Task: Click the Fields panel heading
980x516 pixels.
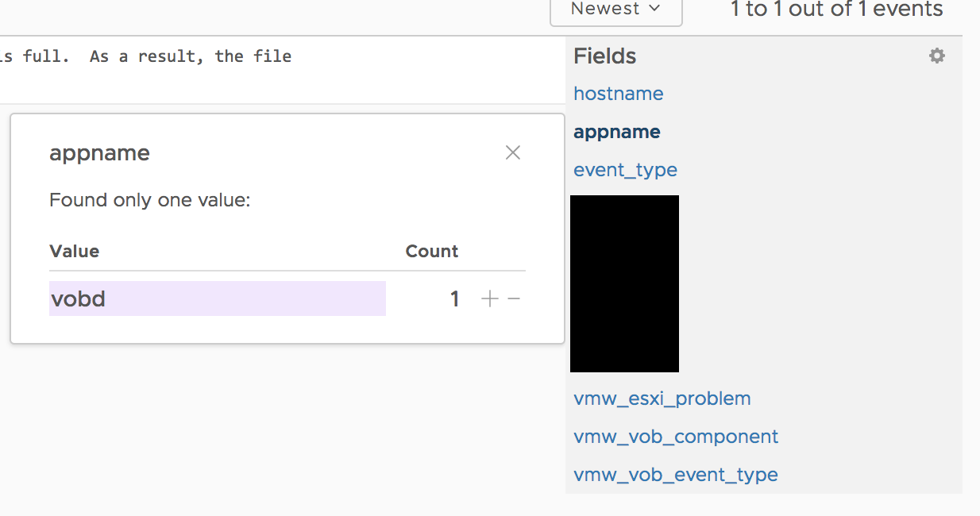Action: pyautogui.click(x=604, y=56)
